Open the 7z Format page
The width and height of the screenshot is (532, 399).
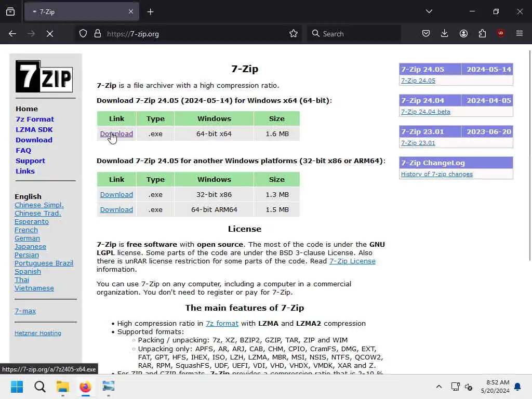point(35,119)
